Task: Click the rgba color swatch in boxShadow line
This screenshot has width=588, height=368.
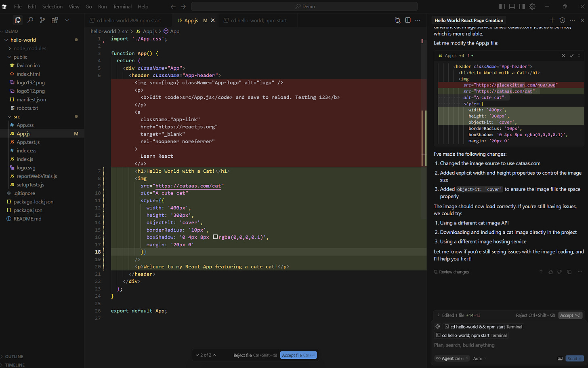Action: tap(215, 237)
